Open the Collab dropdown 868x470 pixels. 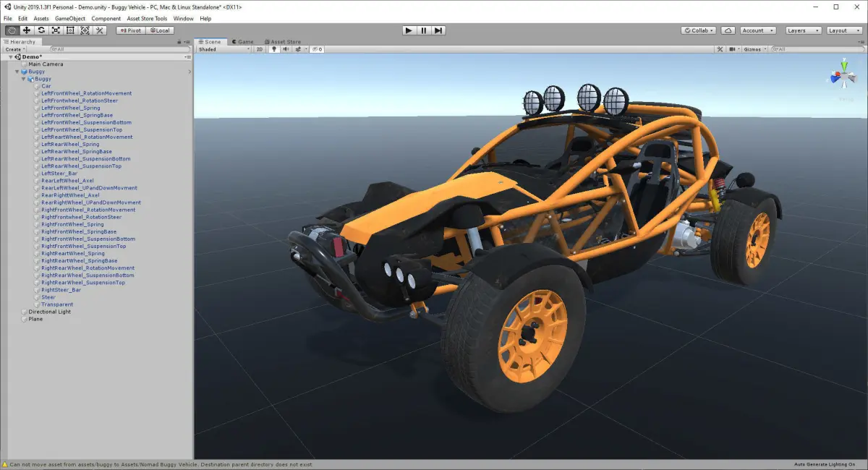699,30
